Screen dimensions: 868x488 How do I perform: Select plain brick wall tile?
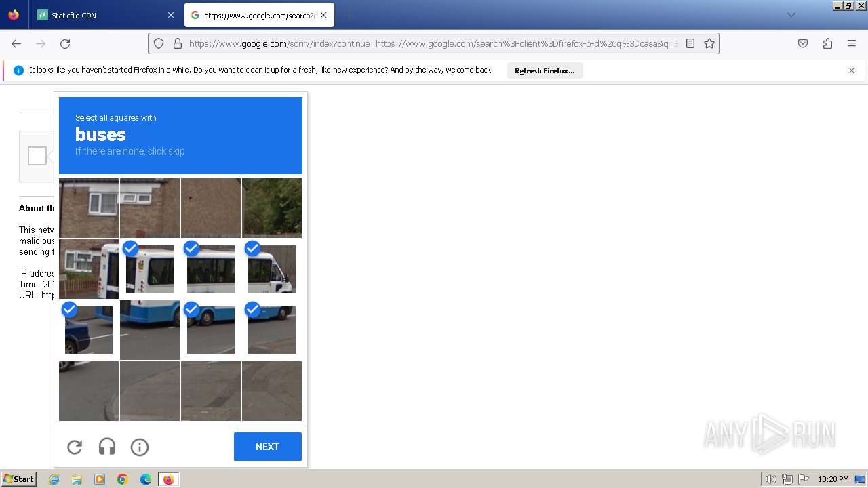click(211, 208)
